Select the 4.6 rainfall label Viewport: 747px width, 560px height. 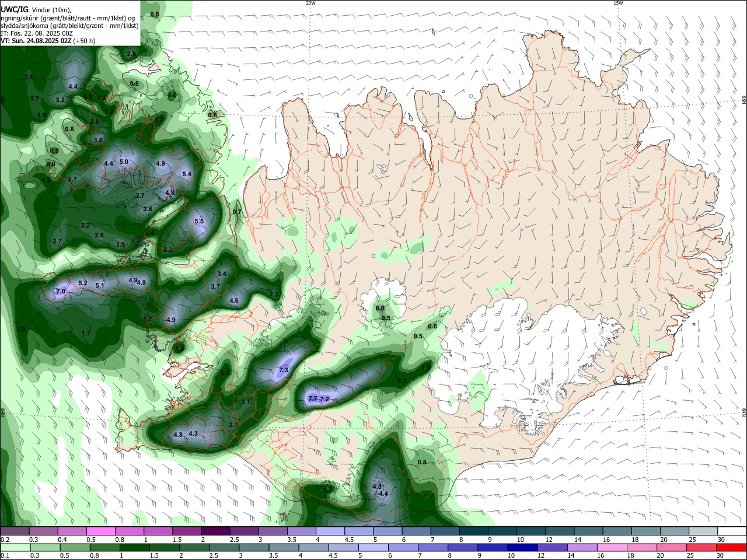(x=234, y=300)
